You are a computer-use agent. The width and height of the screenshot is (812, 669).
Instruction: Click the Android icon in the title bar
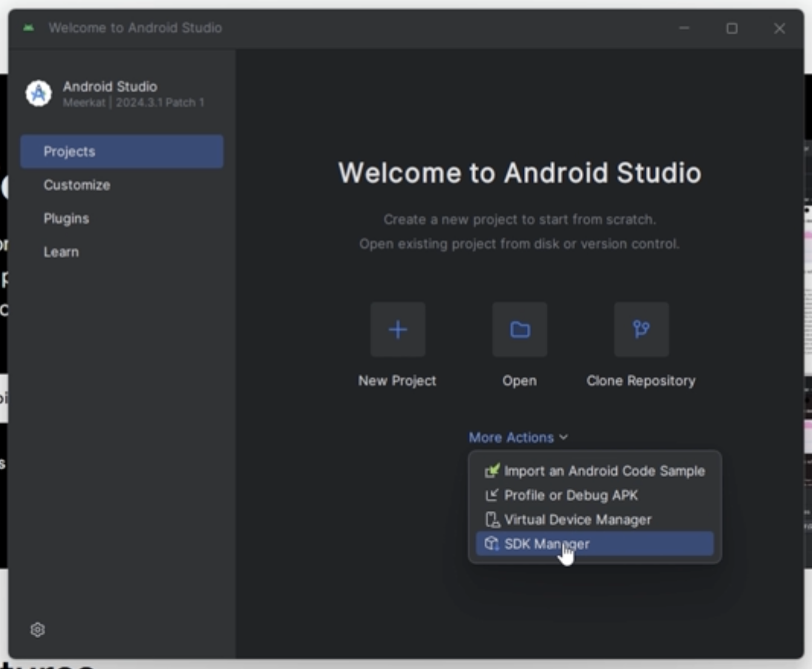pos(28,28)
